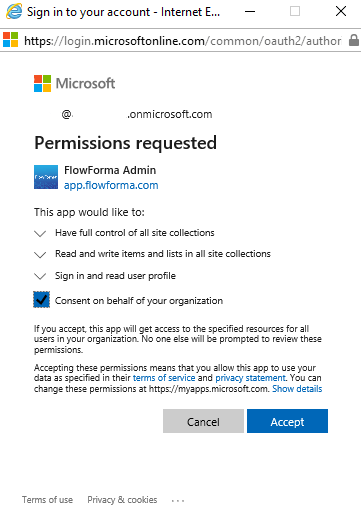Click the footer ellipsis more options
The width and height of the screenshot is (361, 508).
pos(178,500)
